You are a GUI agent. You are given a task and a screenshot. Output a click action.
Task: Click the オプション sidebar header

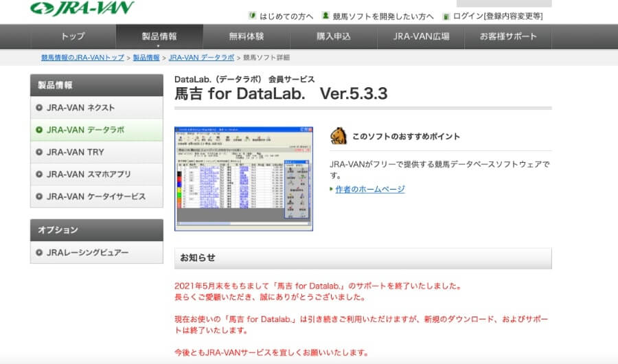pos(97,230)
